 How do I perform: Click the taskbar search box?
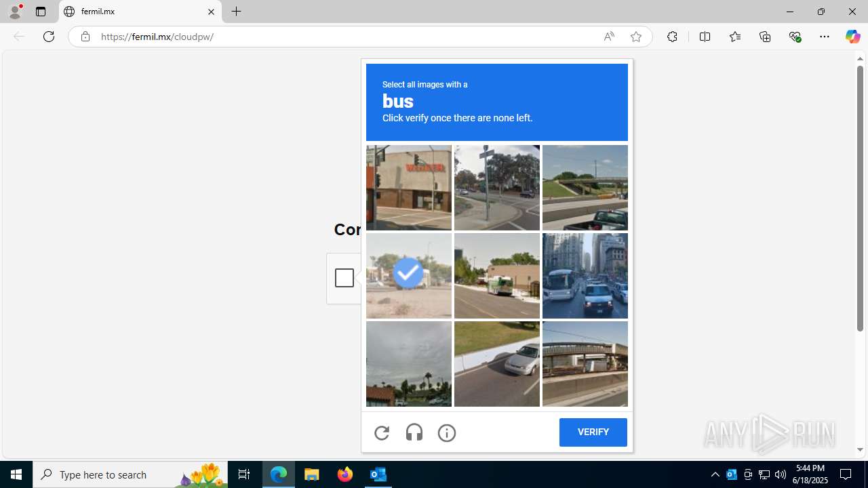pos(130,474)
